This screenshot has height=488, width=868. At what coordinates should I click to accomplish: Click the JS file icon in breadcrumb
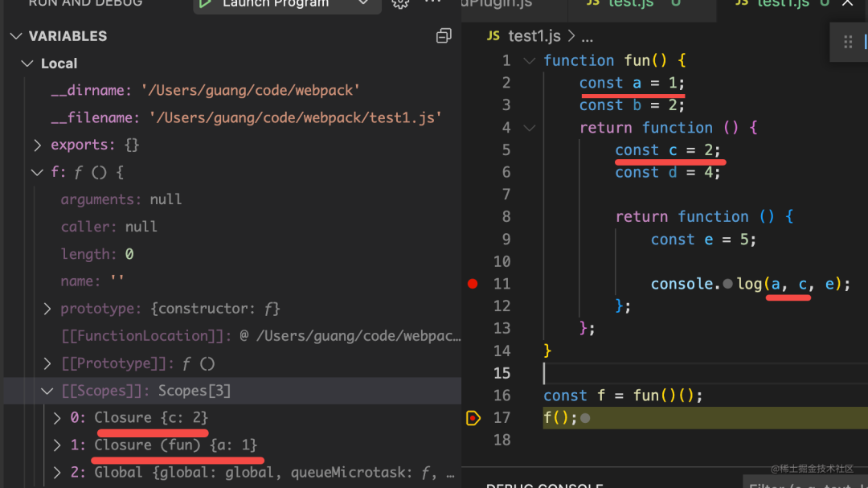(x=493, y=36)
